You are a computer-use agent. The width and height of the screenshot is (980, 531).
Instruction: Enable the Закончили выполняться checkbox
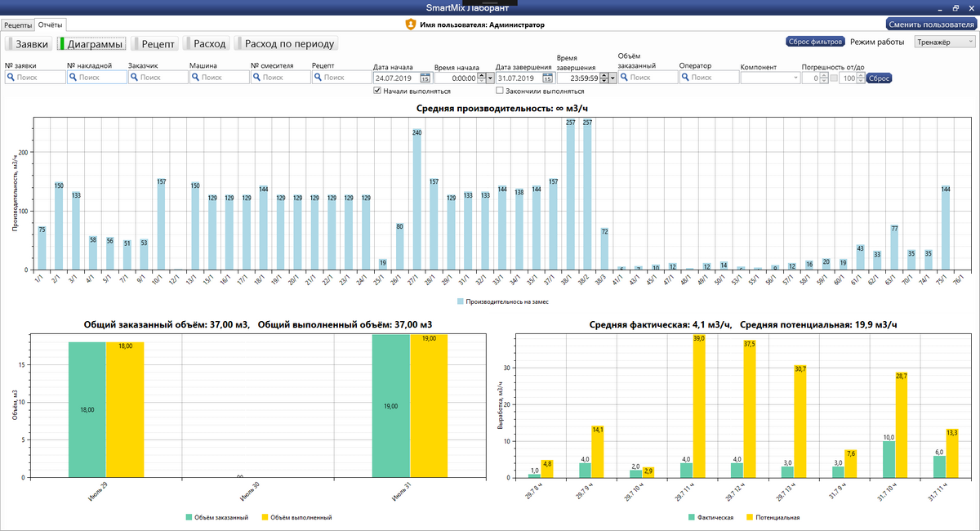[x=500, y=91]
